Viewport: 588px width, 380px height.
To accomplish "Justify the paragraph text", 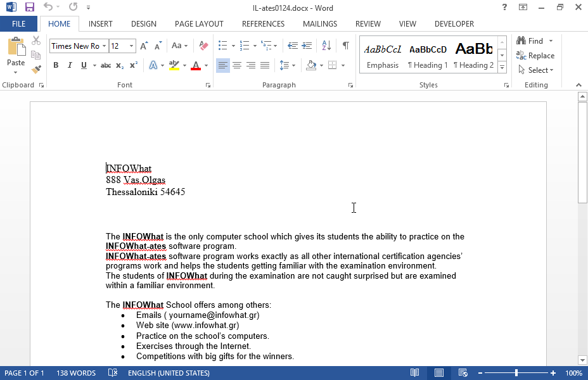I will tap(265, 66).
